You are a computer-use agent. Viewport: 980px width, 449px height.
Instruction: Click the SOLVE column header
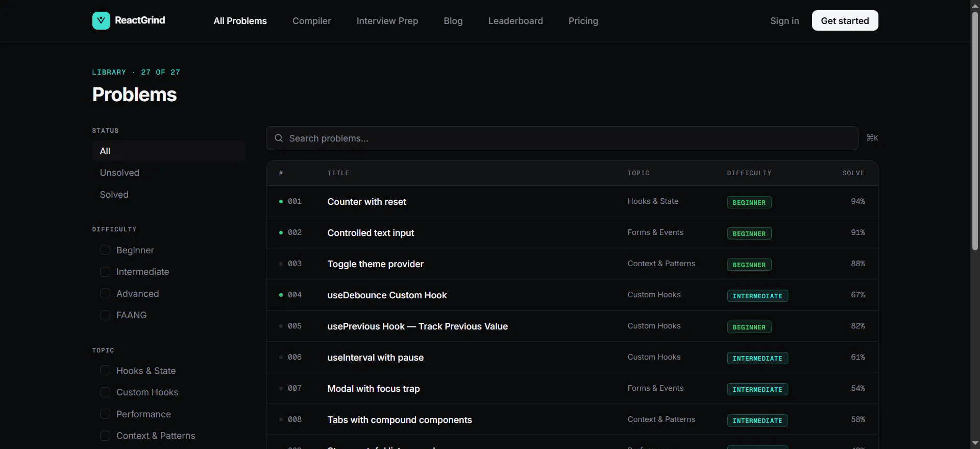853,173
